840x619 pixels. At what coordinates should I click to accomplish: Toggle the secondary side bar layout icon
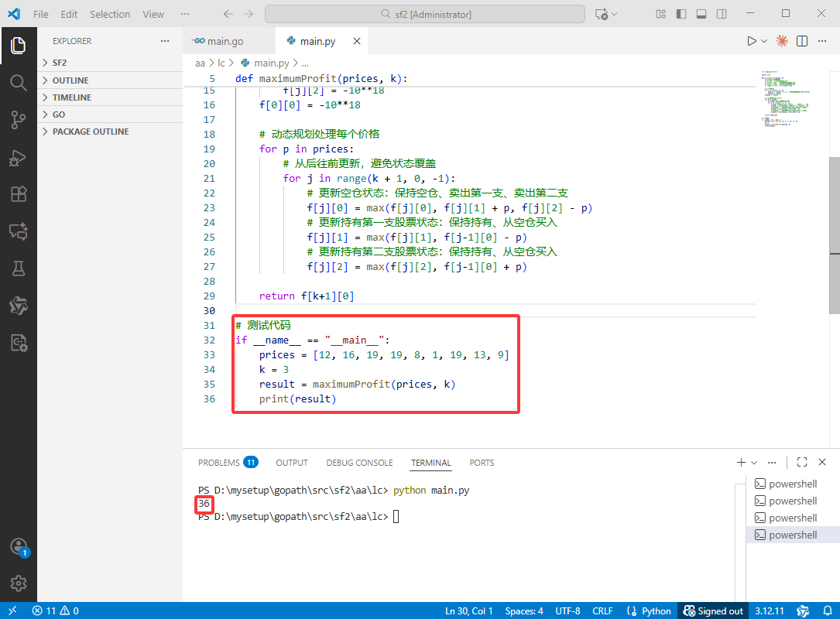coord(722,14)
